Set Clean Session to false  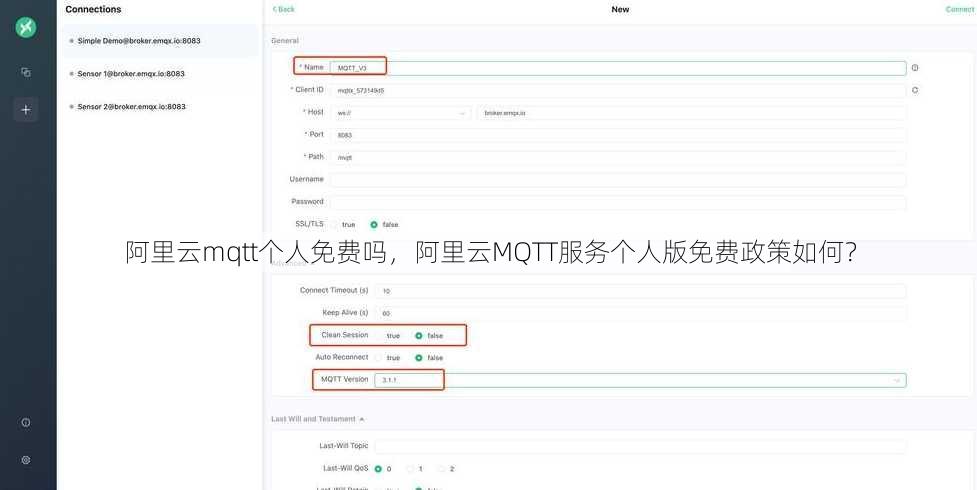[429, 336]
